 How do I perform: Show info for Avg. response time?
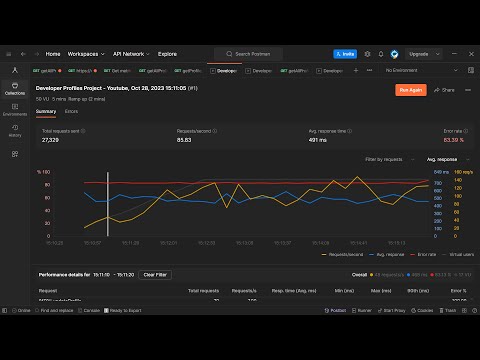(350, 131)
